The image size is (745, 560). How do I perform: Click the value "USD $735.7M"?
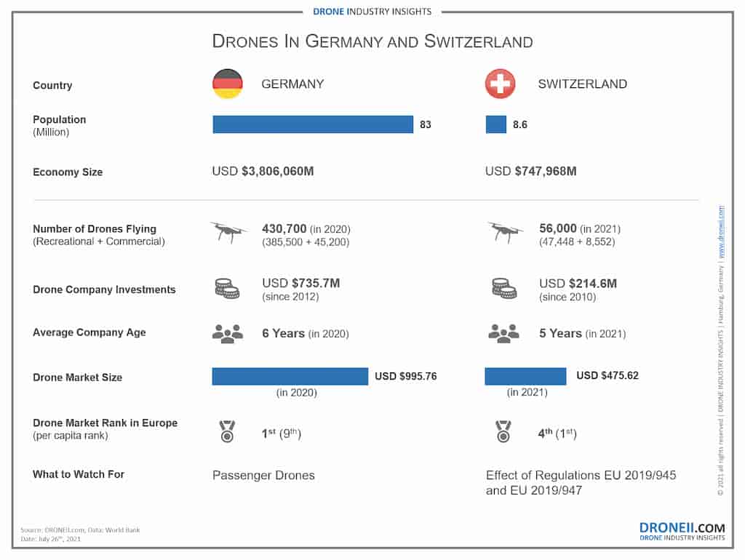300,283
